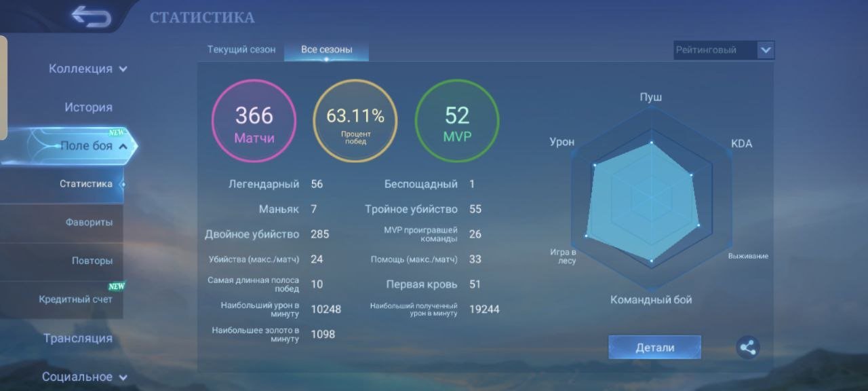Tap the left edge side handle
Screen dimensions: 868x391
point(3,88)
